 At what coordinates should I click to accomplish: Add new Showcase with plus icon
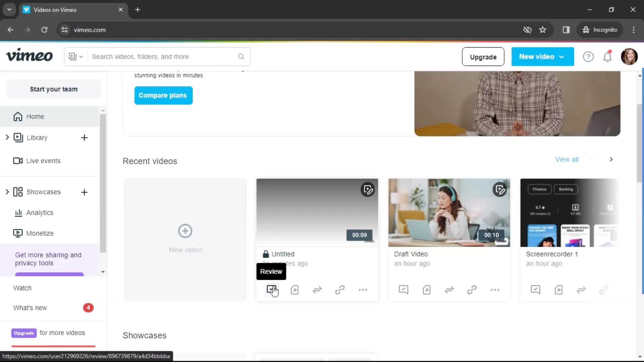click(x=84, y=192)
